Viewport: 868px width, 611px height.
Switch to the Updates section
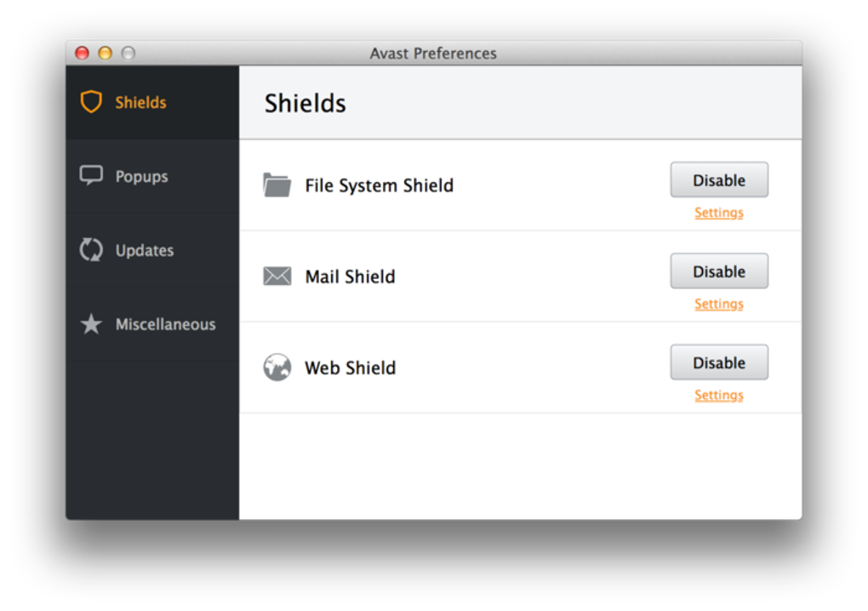(145, 250)
